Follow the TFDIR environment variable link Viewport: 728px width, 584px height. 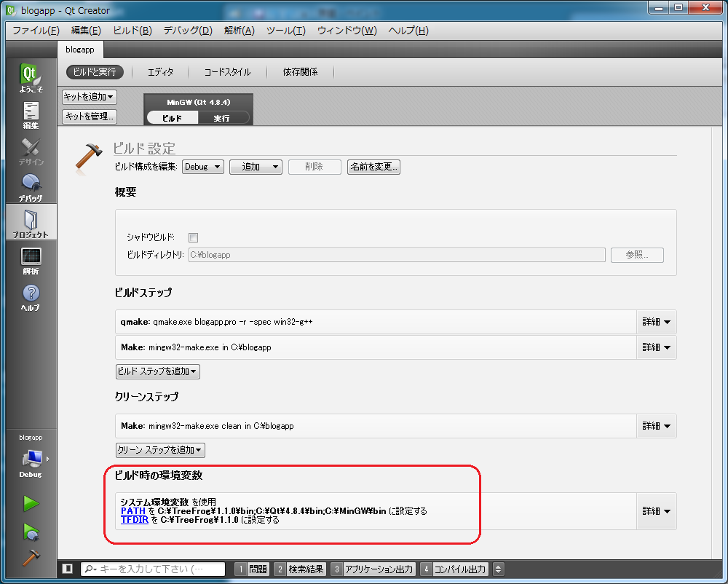point(134,520)
